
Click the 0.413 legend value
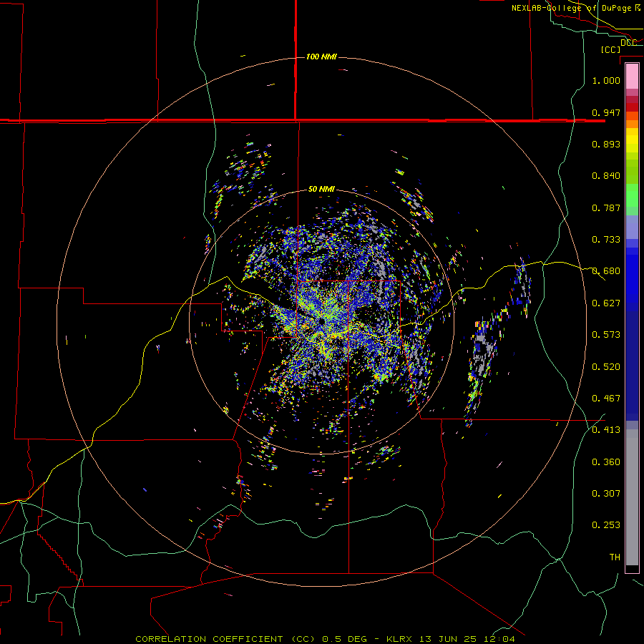point(606,430)
